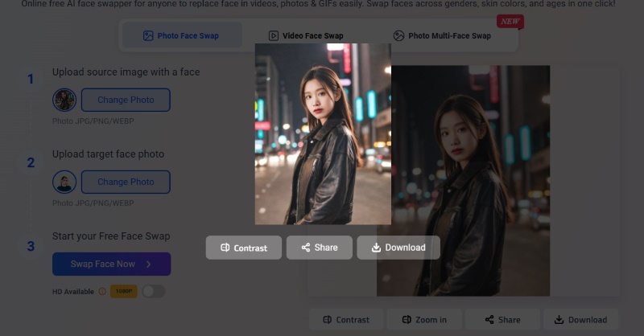Click the Download arrow icon in the popup
The image size is (644, 336).
tap(376, 248)
